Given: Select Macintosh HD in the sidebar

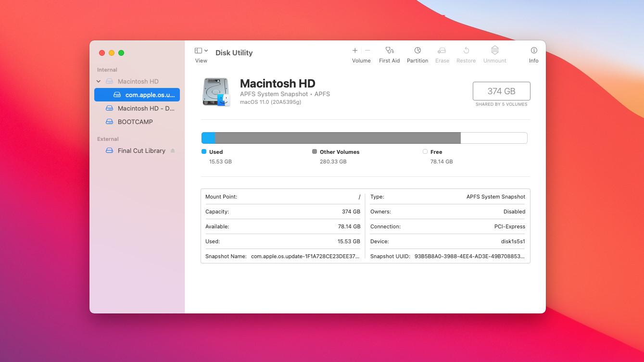Looking at the screenshot, I should tap(138, 81).
